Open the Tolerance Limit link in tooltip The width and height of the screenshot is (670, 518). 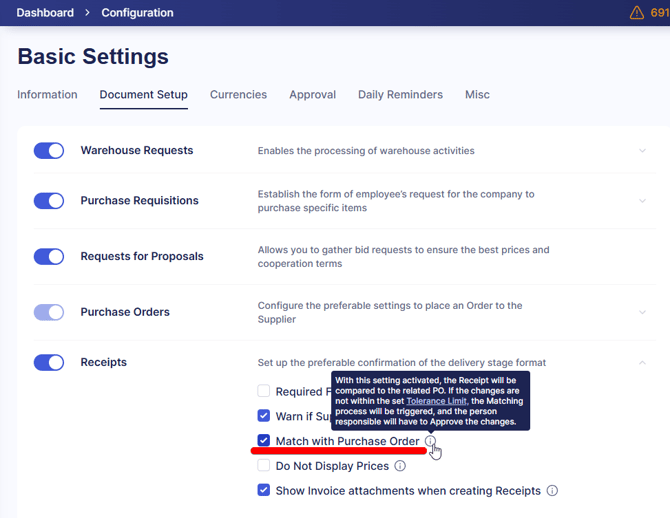tap(436, 401)
